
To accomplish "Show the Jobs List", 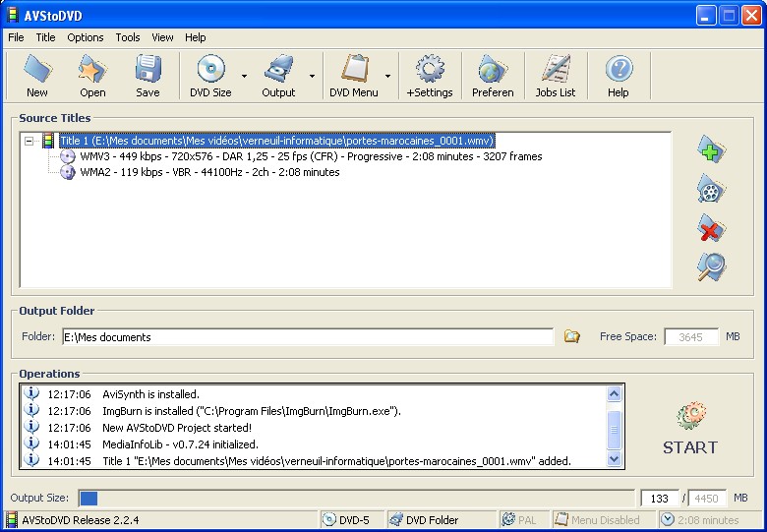I will [x=556, y=76].
